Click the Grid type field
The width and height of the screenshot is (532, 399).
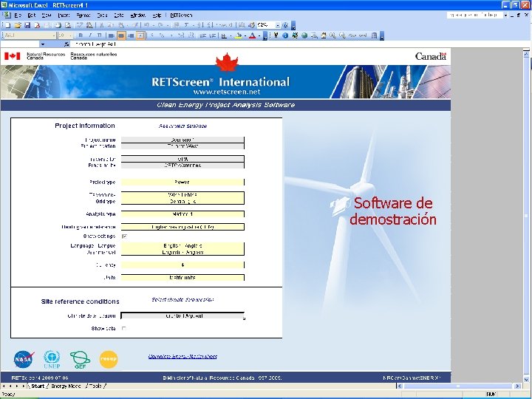[x=183, y=202]
